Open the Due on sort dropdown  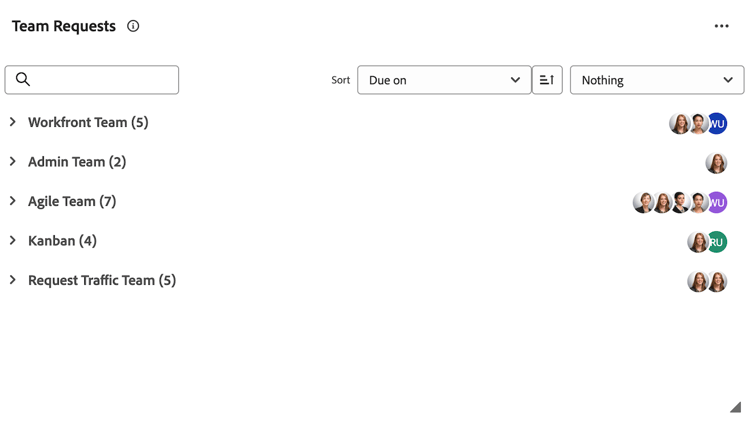pyautogui.click(x=444, y=80)
